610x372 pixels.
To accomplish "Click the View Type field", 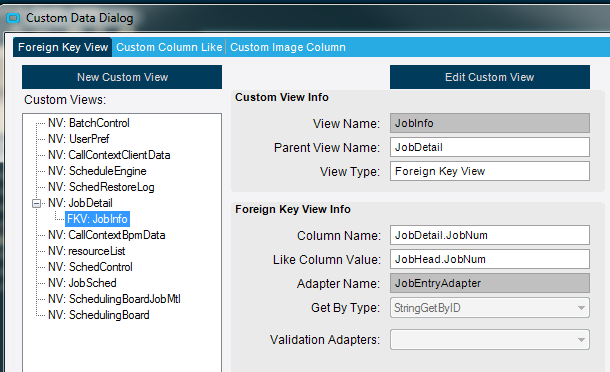I will click(490, 171).
